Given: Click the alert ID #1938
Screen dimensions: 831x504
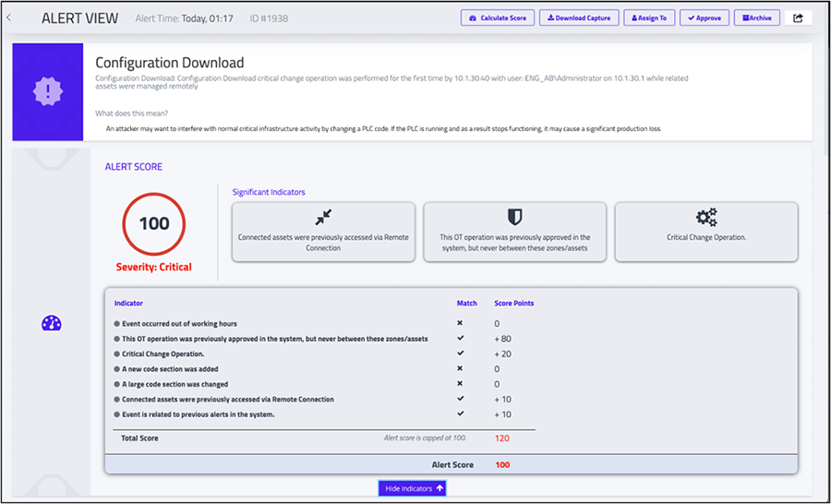Looking at the screenshot, I should [x=269, y=18].
